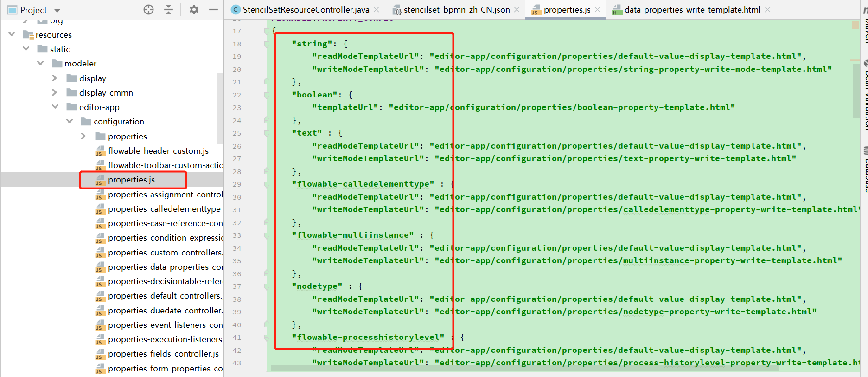
Task: Select the display folder
Action: coord(92,78)
